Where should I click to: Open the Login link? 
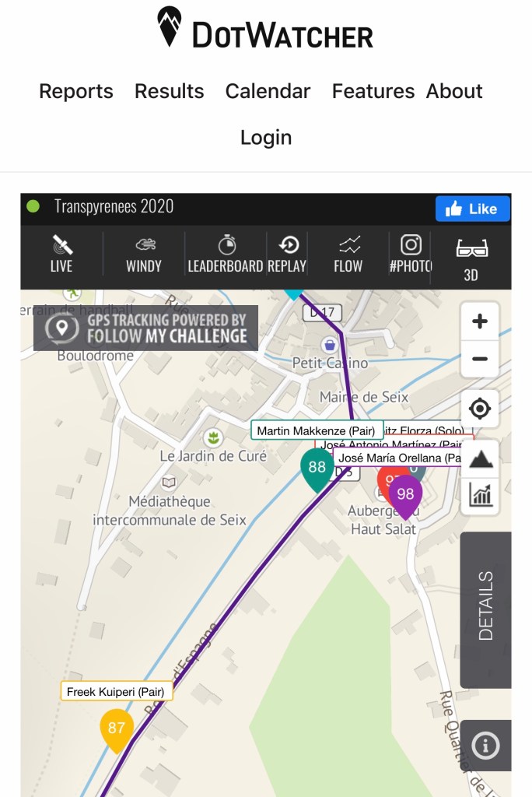point(266,138)
